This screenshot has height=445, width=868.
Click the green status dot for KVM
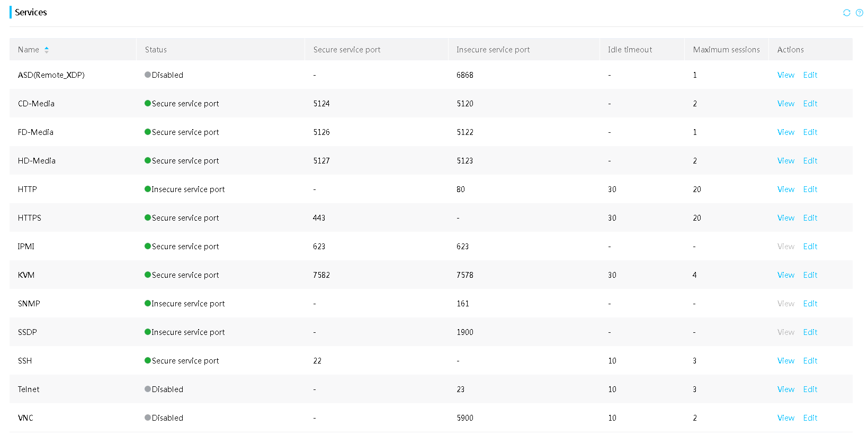click(x=148, y=275)
